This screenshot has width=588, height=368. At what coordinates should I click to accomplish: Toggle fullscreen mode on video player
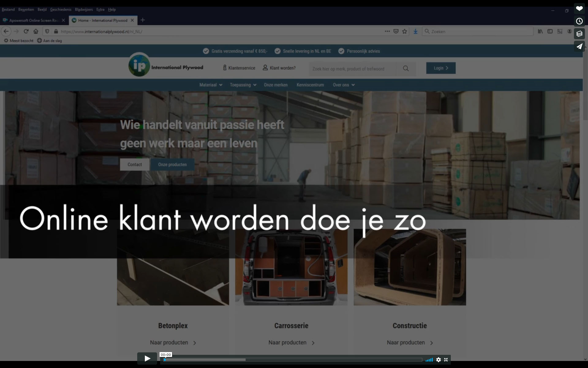pos(446,360)
